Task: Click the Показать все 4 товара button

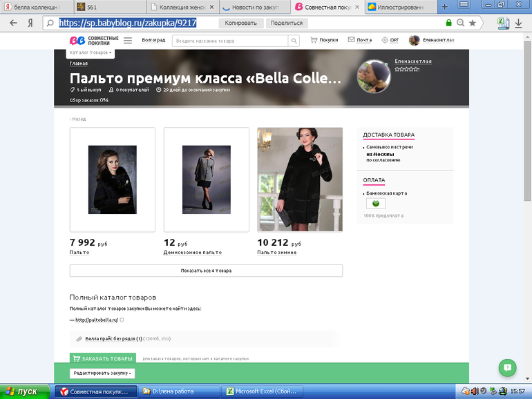Action: click(206, 271)
